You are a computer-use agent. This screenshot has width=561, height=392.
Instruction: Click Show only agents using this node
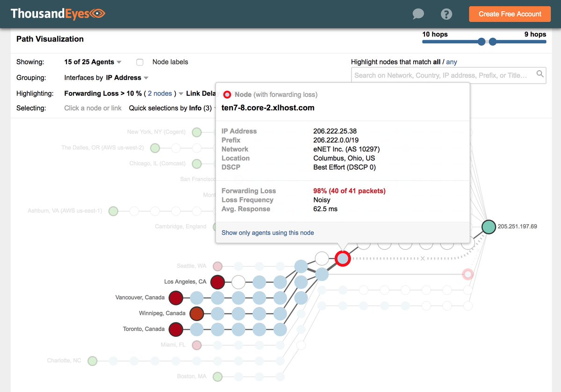coord(268,233)
